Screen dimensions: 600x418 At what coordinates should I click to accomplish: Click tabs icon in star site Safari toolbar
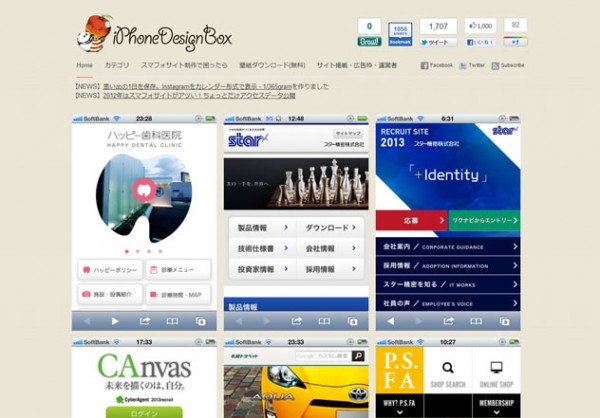pyautogui.click(x=352, y=321)
